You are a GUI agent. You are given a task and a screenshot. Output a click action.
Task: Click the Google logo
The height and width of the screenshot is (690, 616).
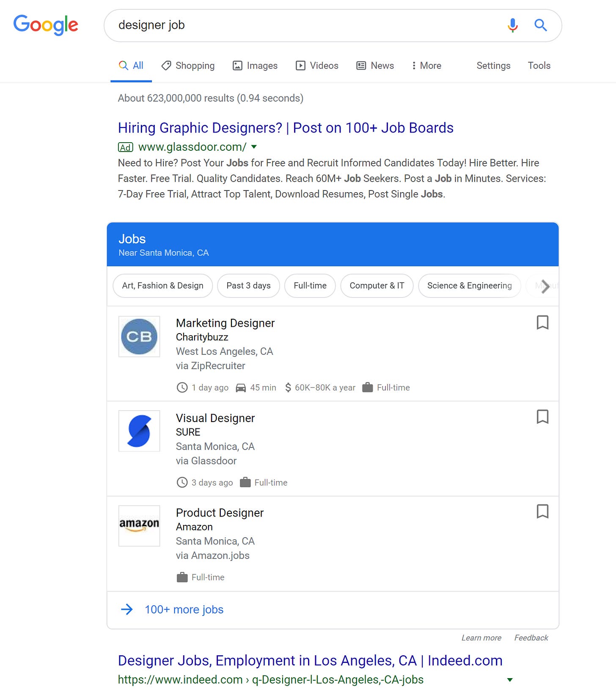tap(46, 25)
